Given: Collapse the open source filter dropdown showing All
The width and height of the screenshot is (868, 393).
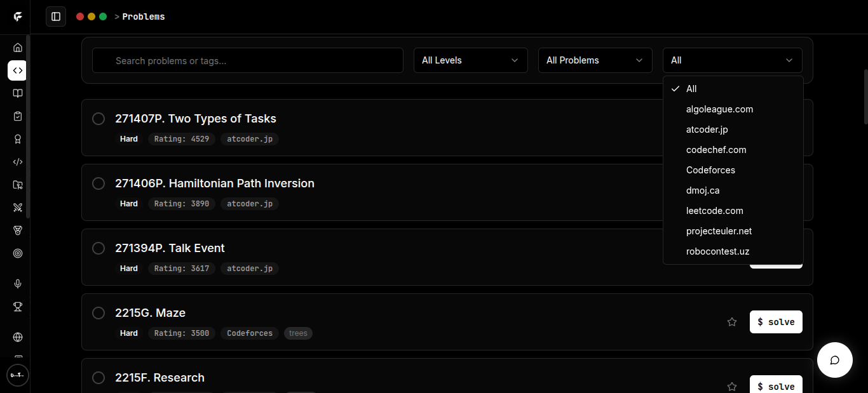Looking at the screenshot, I should point(733,60).
